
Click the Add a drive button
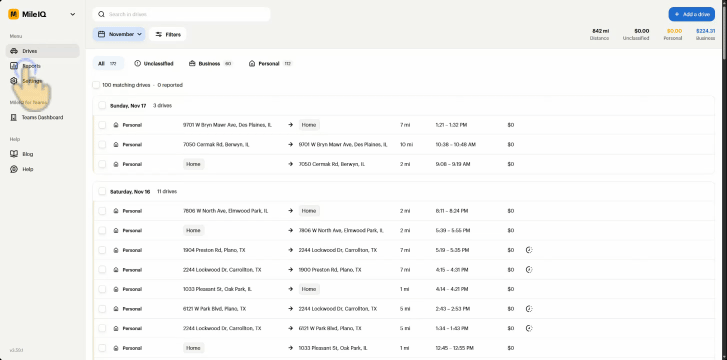691,14
